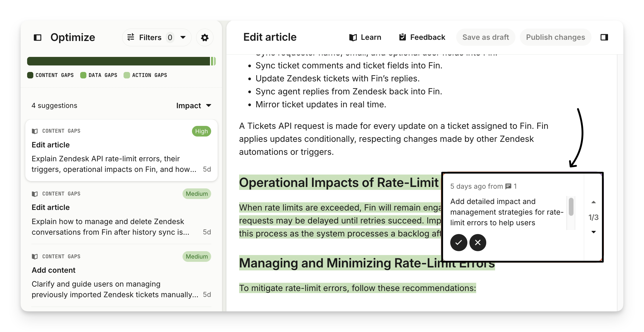Click the gaps progress bar

[121, 61]
